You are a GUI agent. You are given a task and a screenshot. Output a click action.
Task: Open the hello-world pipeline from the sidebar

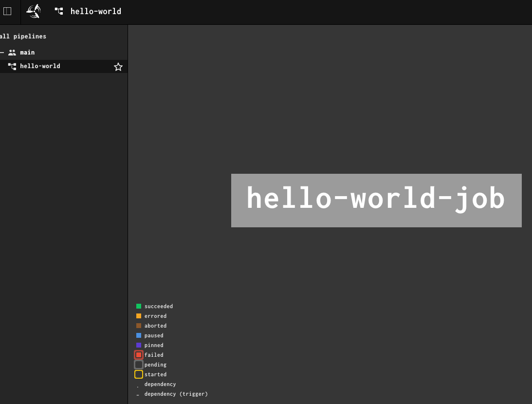40,66
